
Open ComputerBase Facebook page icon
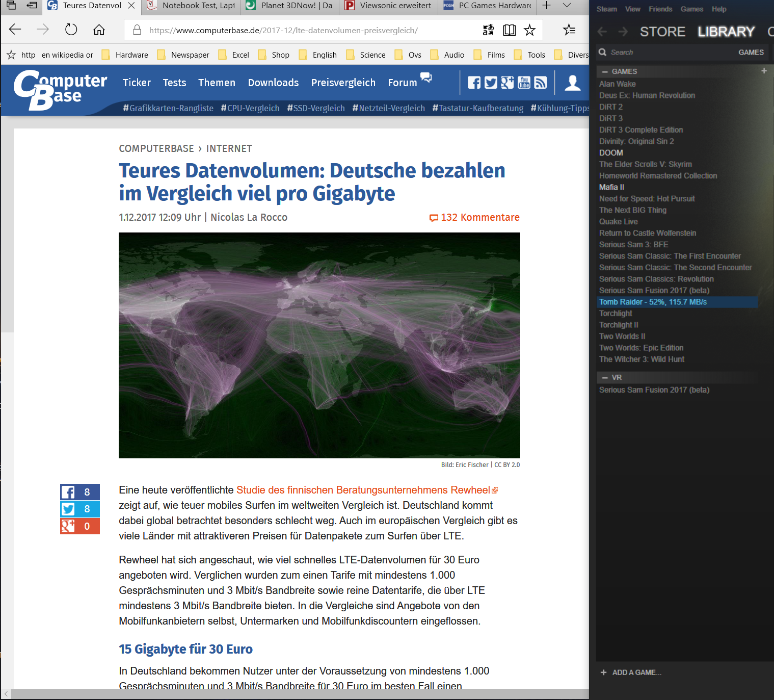pos(474,83)
